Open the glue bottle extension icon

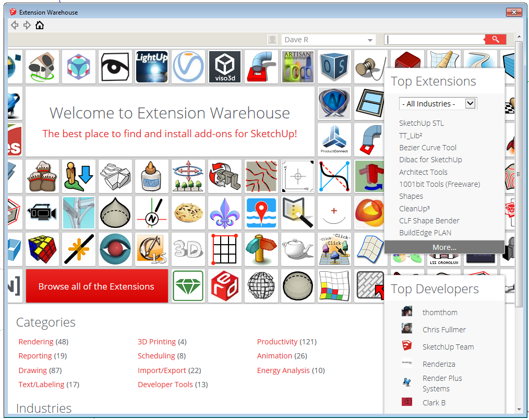[x=152, y=176]
